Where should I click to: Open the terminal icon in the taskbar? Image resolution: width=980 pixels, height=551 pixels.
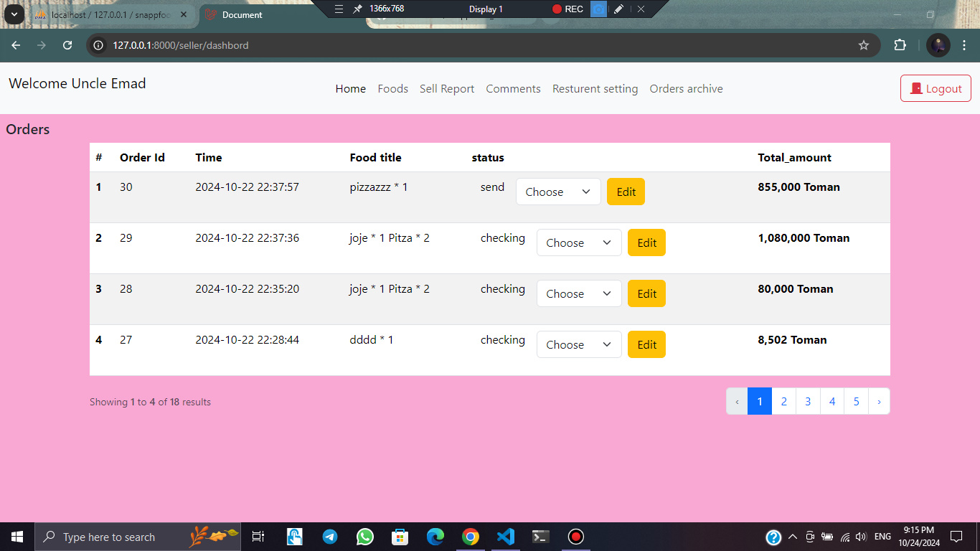541,537
